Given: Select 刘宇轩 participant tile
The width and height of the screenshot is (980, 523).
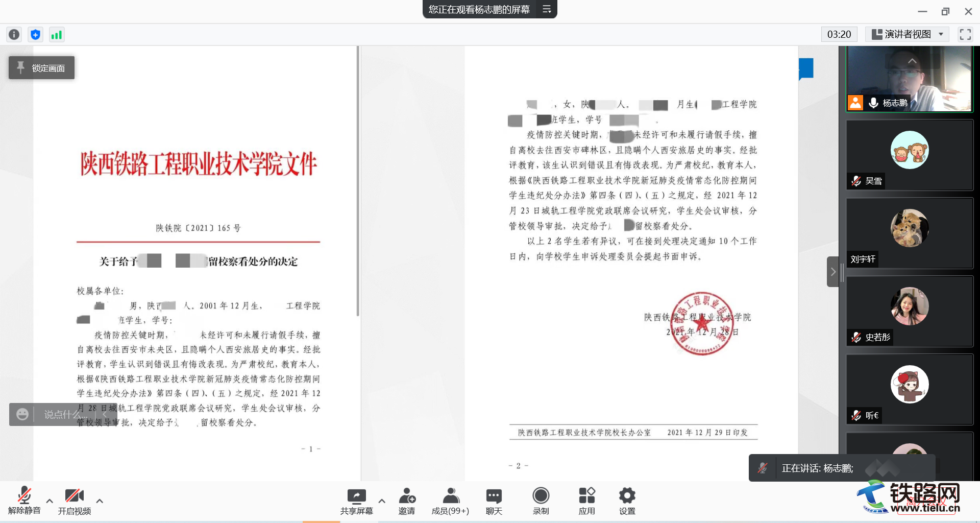Looking at the screenshot, I should (x=910, y=233).
